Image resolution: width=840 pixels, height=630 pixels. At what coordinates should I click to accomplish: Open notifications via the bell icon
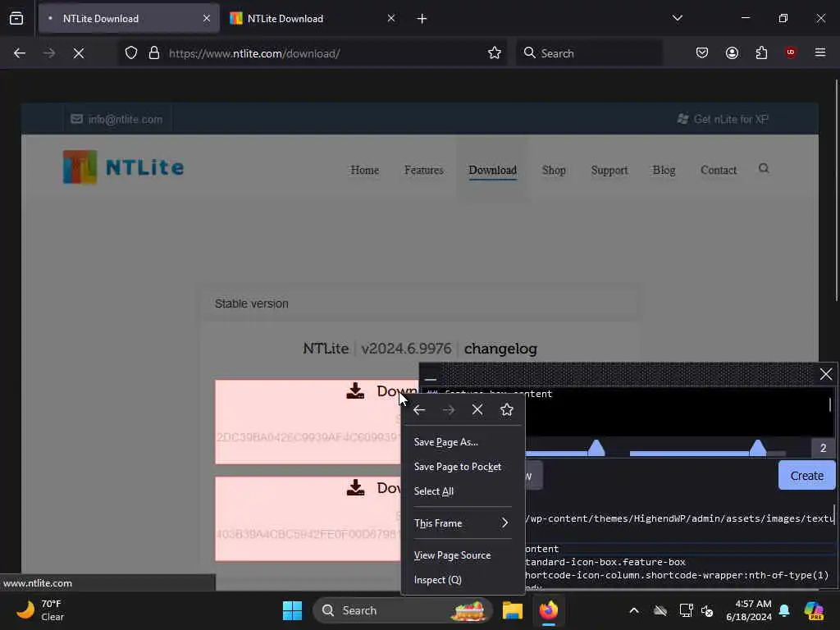(784, 610)
